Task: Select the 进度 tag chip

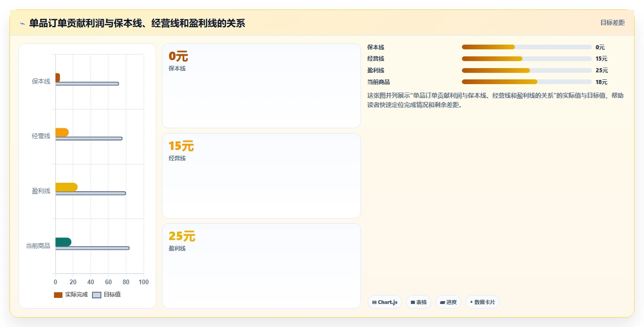Action: coord(448,302)
